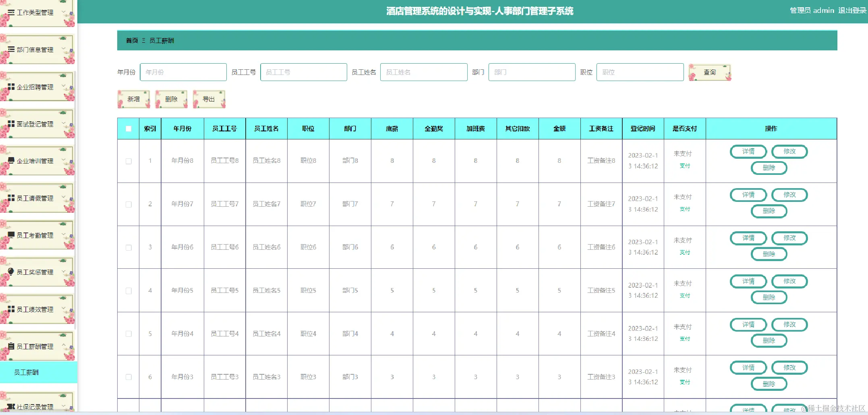Open the 员工考勤管理 menu label
Viewport: 868px width, 415px height.
pos(35,235)
